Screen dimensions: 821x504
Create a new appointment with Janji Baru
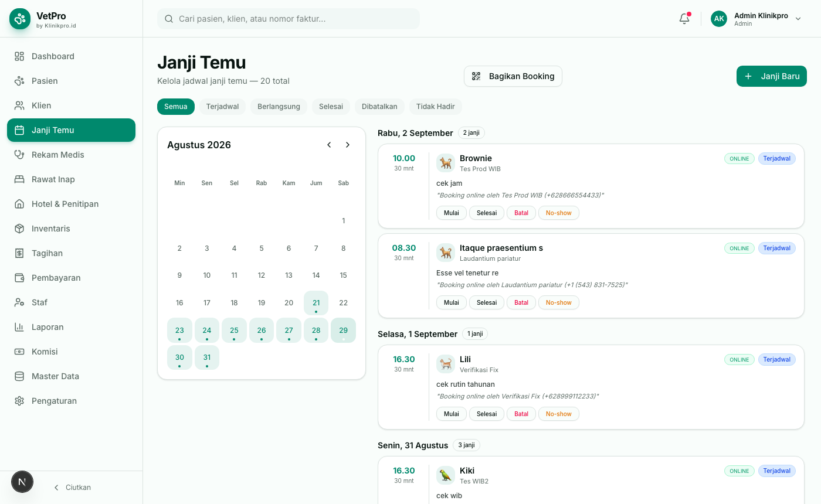[772, 76]
